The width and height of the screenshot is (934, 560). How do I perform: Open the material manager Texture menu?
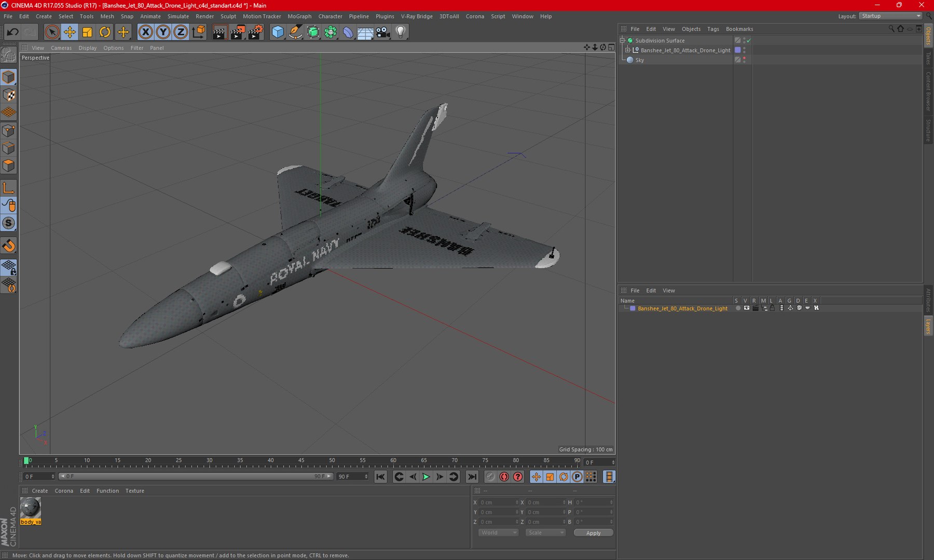pyautogui.click(x=135, y=491)
